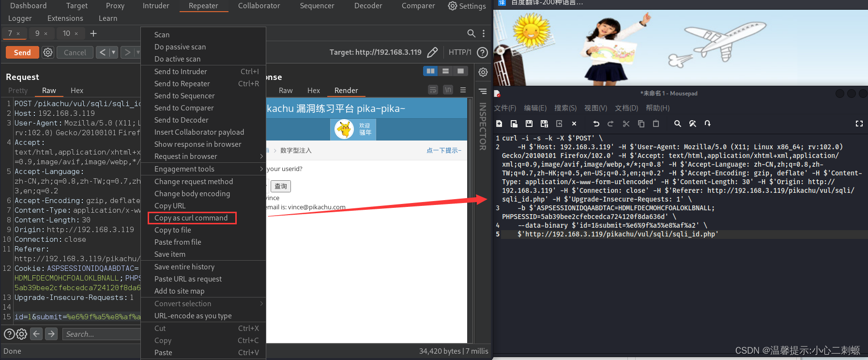
Task: Close Repeater tab 7
Action: (18, 34)
